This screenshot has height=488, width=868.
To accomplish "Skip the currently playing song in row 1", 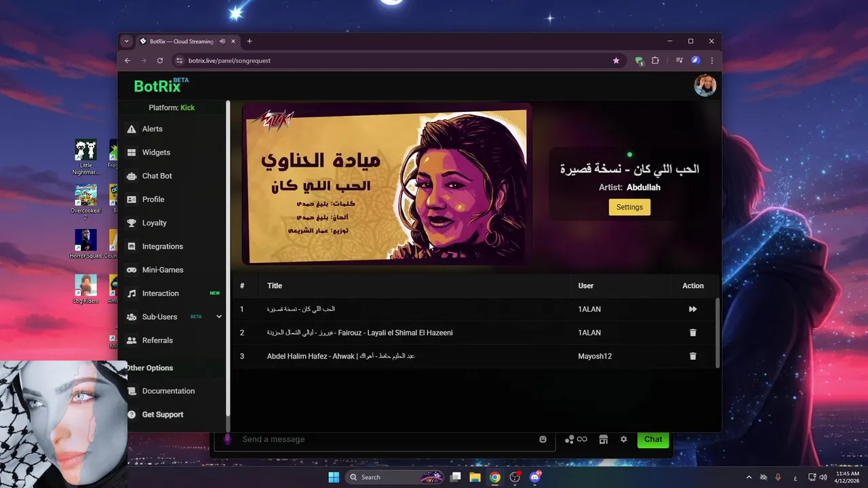I will [x=692, y=309].
